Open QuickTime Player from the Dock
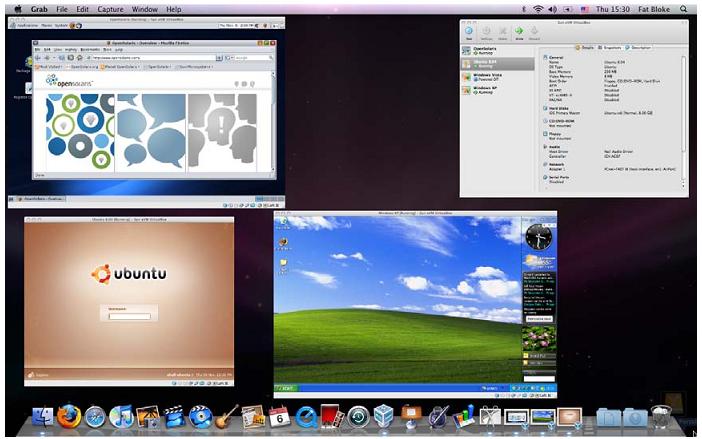This screenshot has height=439, width=702. [306, 417]
